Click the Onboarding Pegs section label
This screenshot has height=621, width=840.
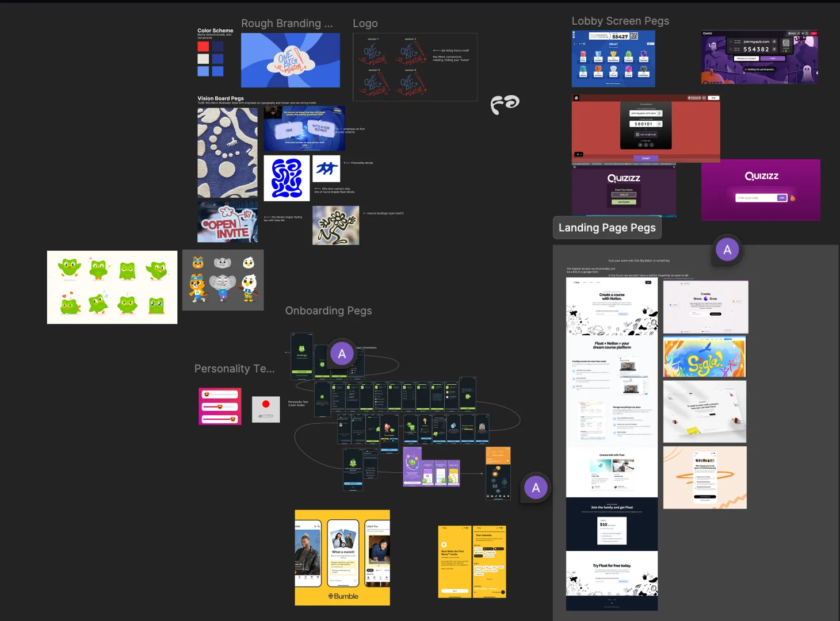(329, 311)
